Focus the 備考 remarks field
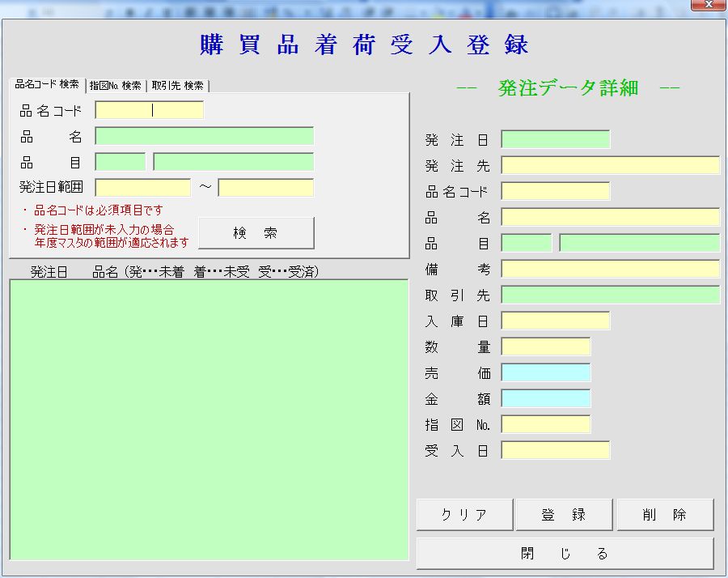 (x=610, y=269)
